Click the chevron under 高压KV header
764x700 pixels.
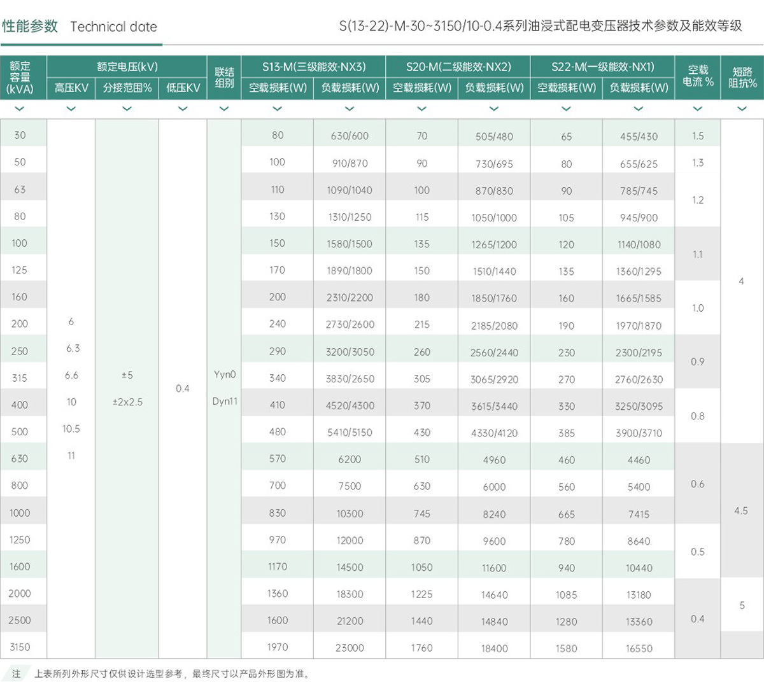pos(71,109)
